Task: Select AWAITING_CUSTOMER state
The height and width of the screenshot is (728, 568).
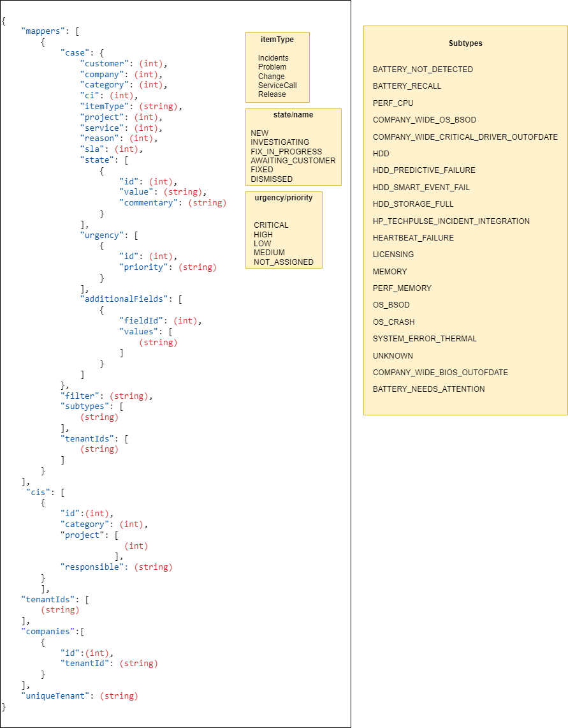Action: coord(293,161)
